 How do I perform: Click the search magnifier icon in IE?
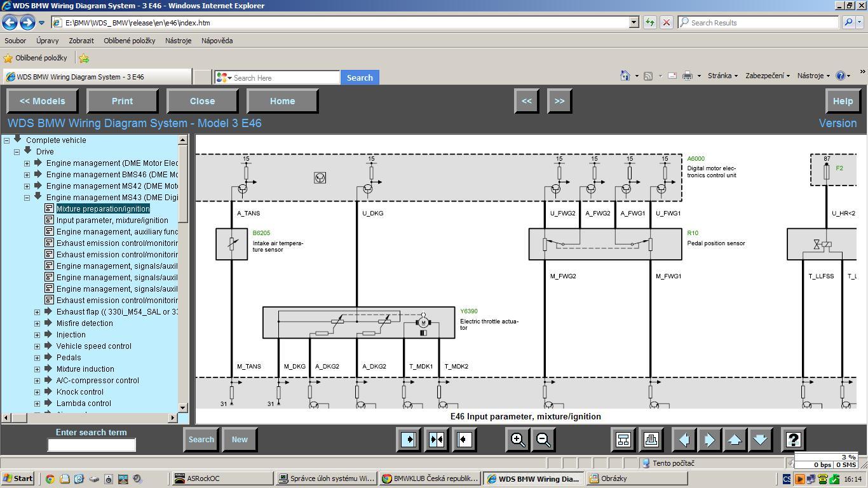click(x=848, y=22)
